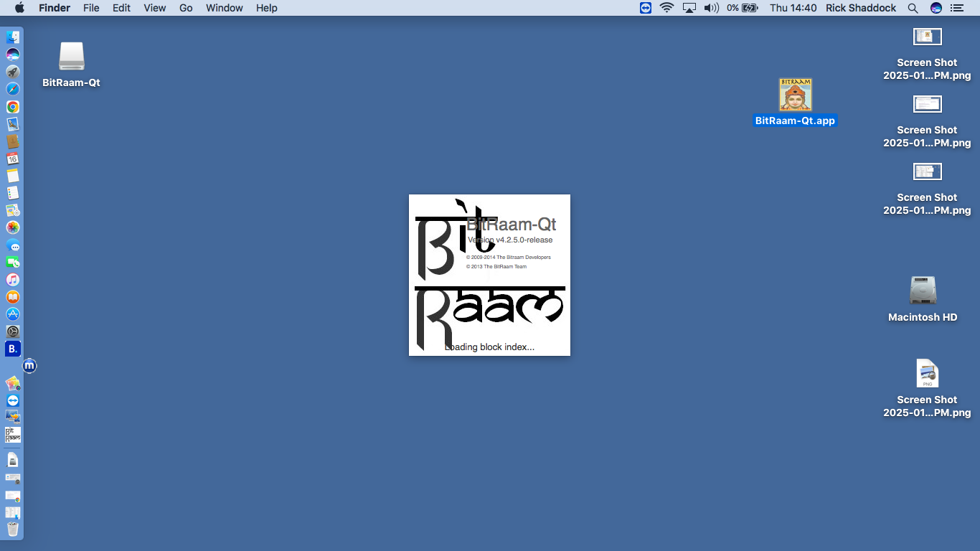Expand the battery status menu

(743, 8)
